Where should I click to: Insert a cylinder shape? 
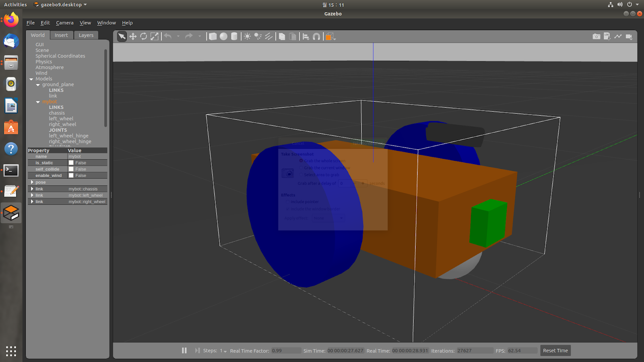(234, 37)
